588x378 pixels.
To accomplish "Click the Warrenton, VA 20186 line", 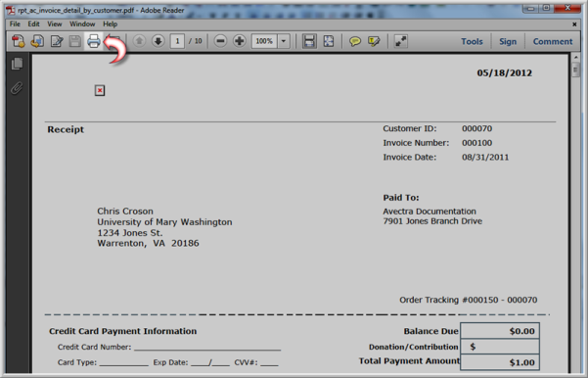I will click(148, 243).
